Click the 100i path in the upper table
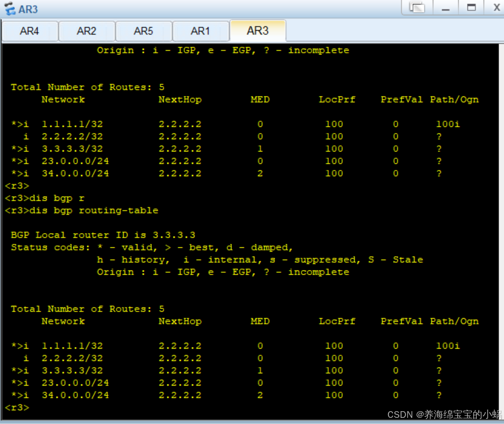The image size is (504, 424). pyautogui.click(x=448, y=124)
